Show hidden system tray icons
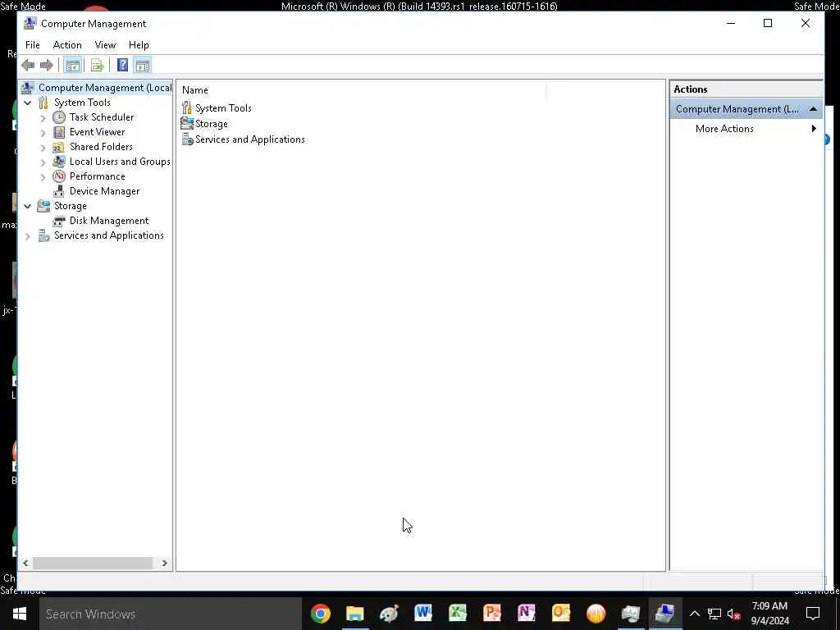Screen dimensions: 840x630 pyautogui.click(x=694, y=614)
